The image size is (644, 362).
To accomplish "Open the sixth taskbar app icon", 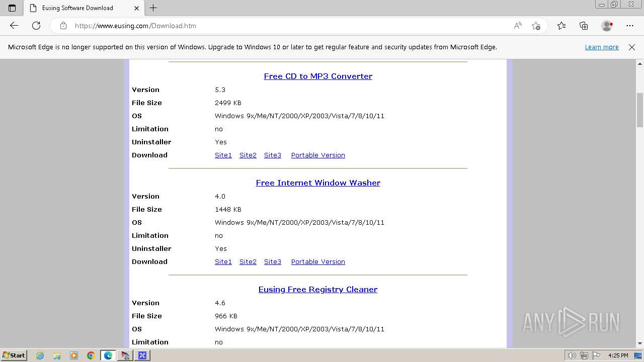I will tap(125, 355).
